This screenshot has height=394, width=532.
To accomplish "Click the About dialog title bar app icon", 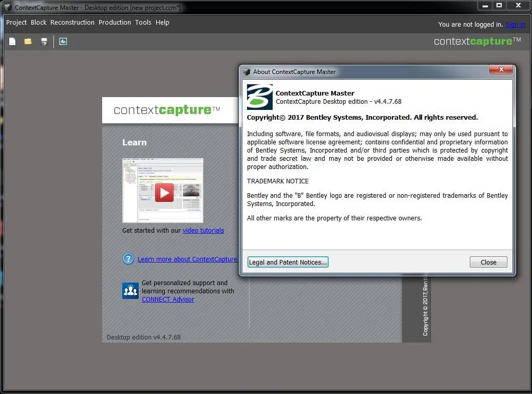I will coord(246,72).
